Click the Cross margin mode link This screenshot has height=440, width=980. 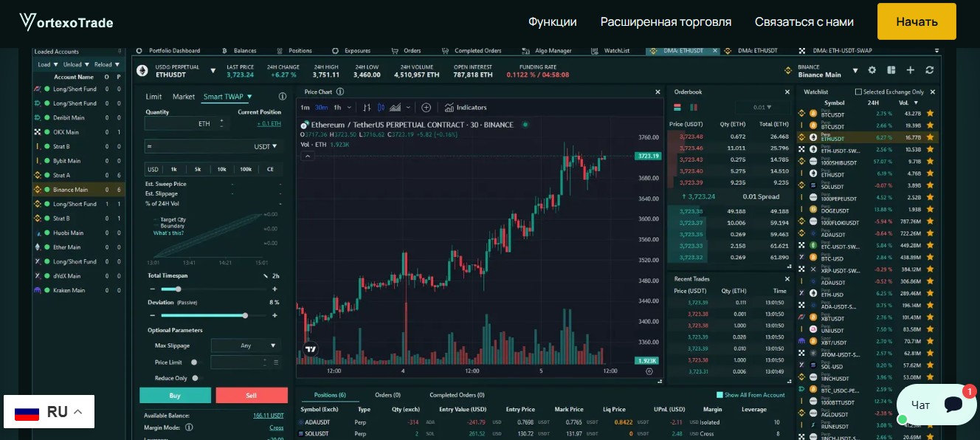[276, 427]
